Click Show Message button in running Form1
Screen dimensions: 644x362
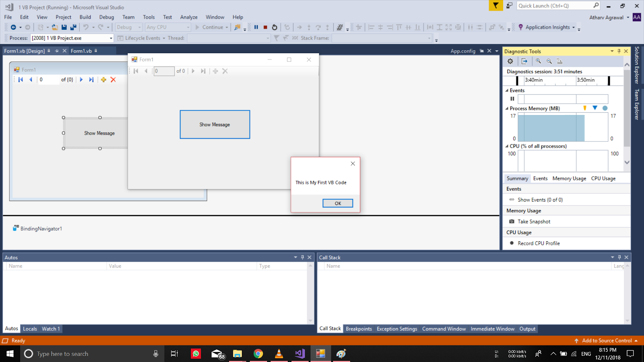click(215, 125)
